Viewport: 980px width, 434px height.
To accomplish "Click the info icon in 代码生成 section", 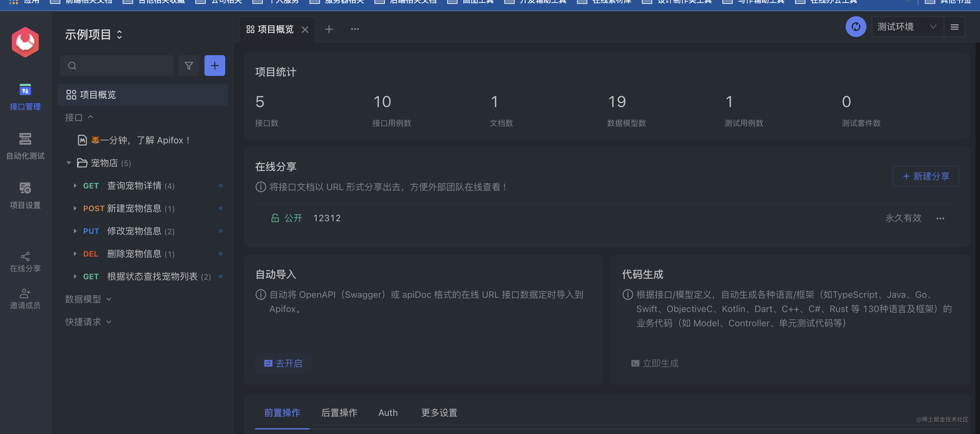I will [628, 295].
